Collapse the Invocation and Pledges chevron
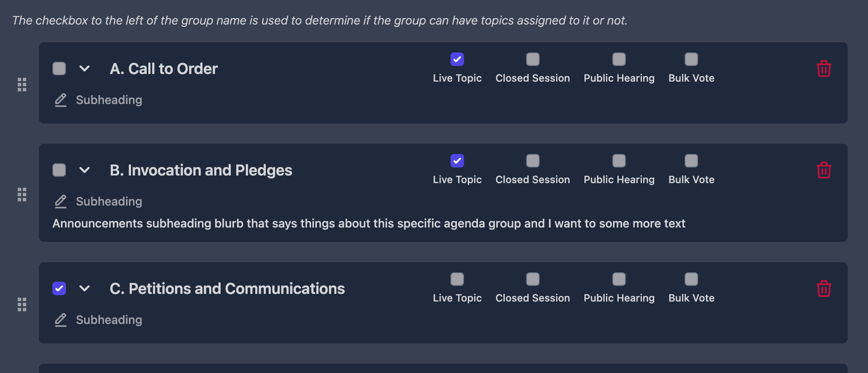This screenshot has height=373, width=868. point(85,170)
